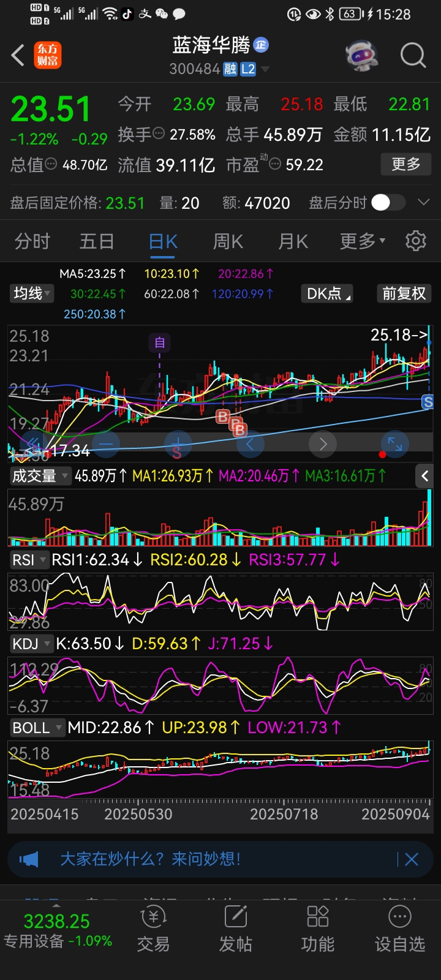
Task: Open 大家在炒什么 来问妙想 link
Action: (x=150, y=859)
